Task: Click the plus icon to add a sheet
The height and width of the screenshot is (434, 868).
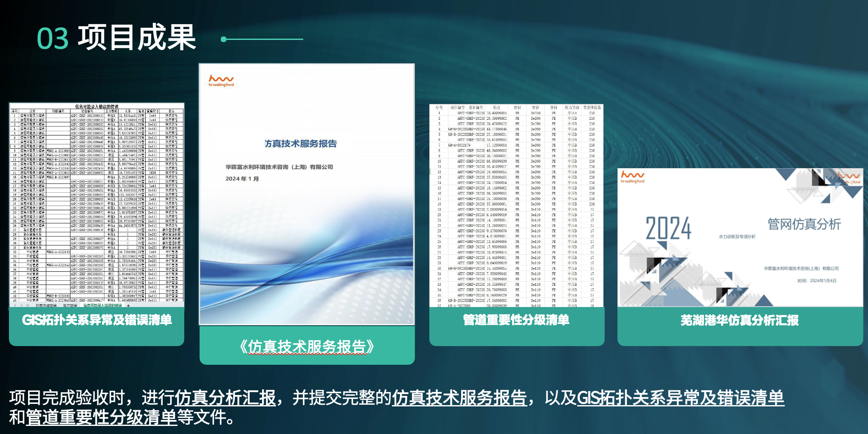Action: 128,305
